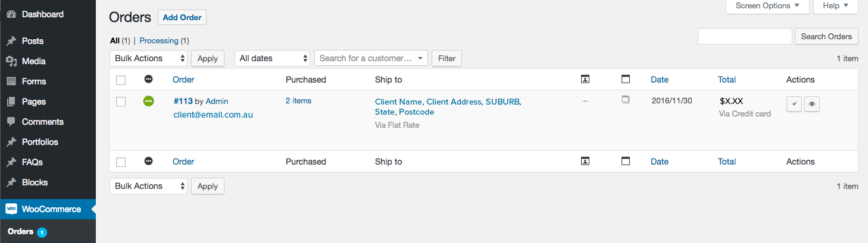Click the order notes column header icon

pos(625,79)
